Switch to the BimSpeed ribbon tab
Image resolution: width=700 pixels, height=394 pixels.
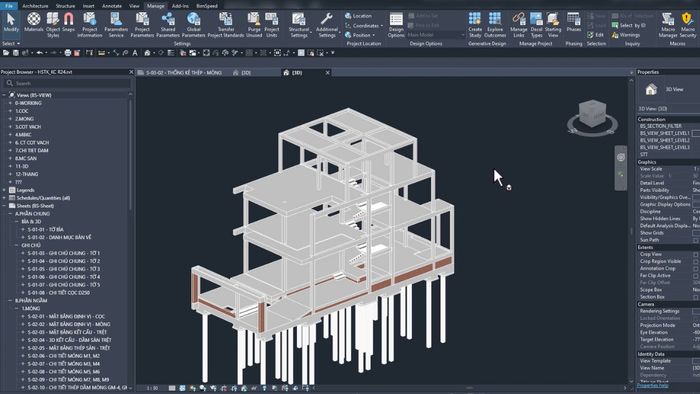[207, 6]
